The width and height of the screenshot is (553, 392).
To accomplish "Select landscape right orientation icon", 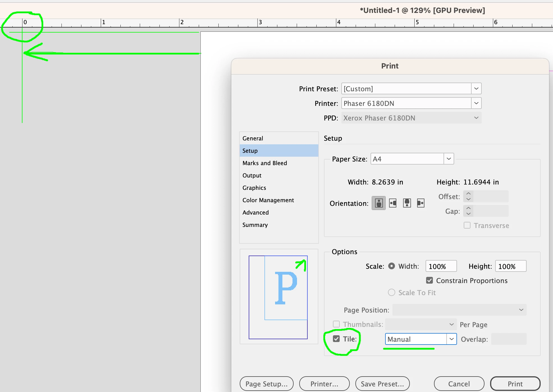I will click(x=421, y=203).
